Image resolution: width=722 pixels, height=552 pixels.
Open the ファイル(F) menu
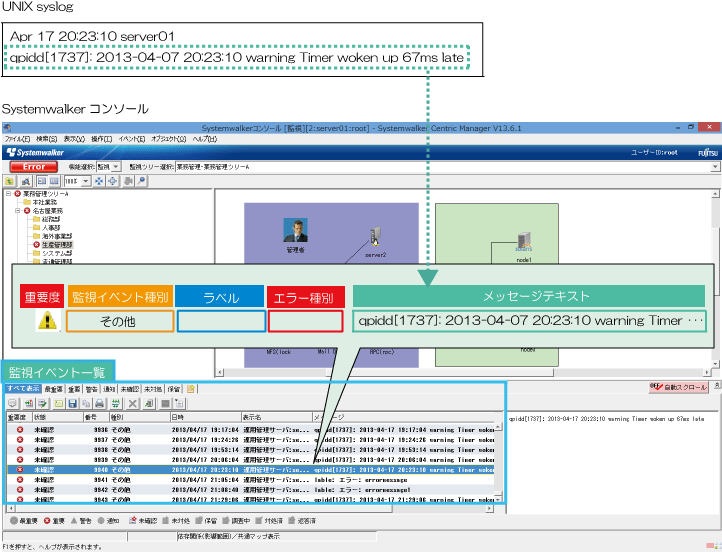click(x=18, y=139)
